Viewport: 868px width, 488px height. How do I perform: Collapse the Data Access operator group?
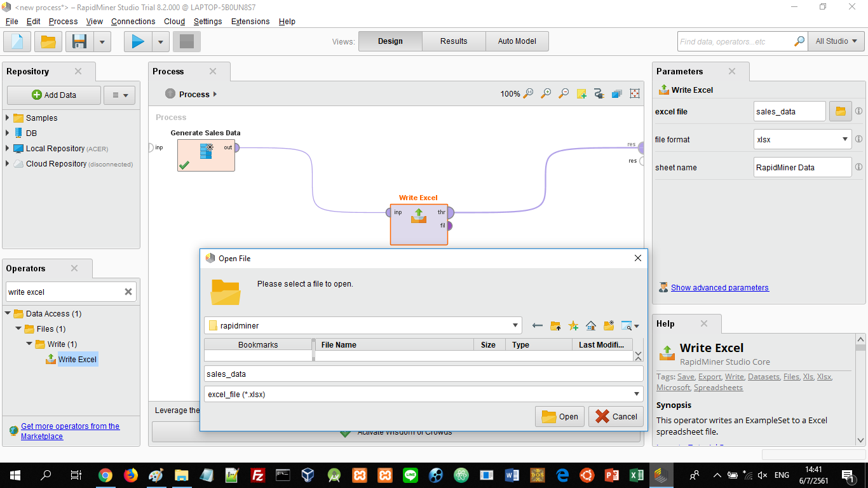pyautogui.click(x=8, y=313)
